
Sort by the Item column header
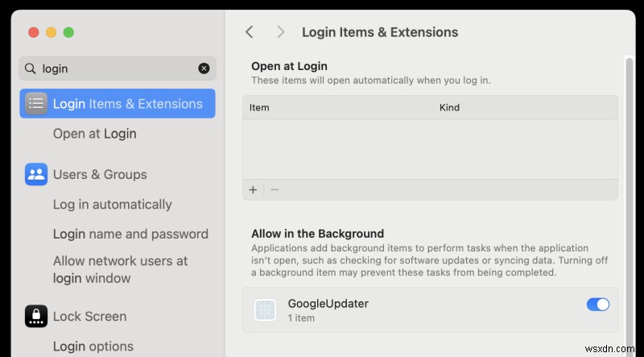point(259,108)
